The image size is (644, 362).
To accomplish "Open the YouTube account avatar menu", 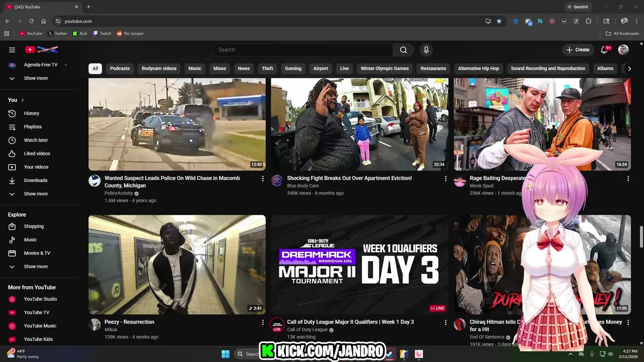I will pos(623,50).
